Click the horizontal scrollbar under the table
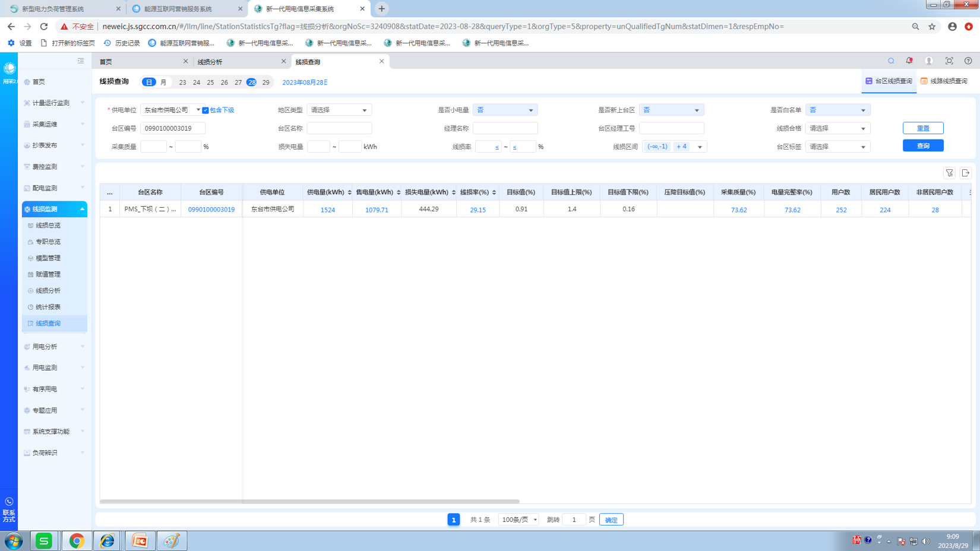The width and height of the screenshot is (980, 551). click(309, 502)
